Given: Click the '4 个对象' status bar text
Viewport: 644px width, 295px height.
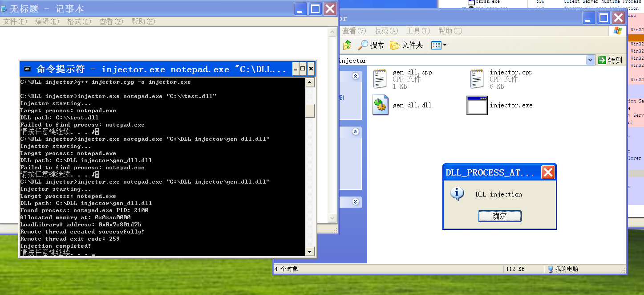Looking at the screenshot, I should pos(286,269).
